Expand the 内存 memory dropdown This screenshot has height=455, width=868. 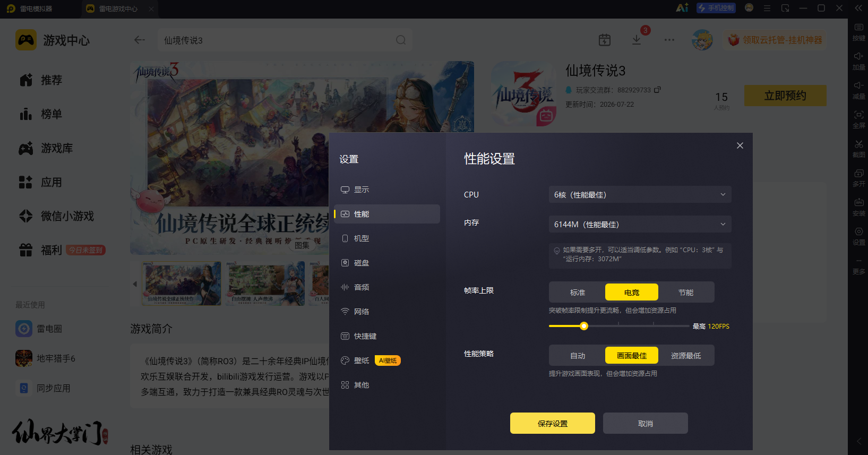[640, 224]
